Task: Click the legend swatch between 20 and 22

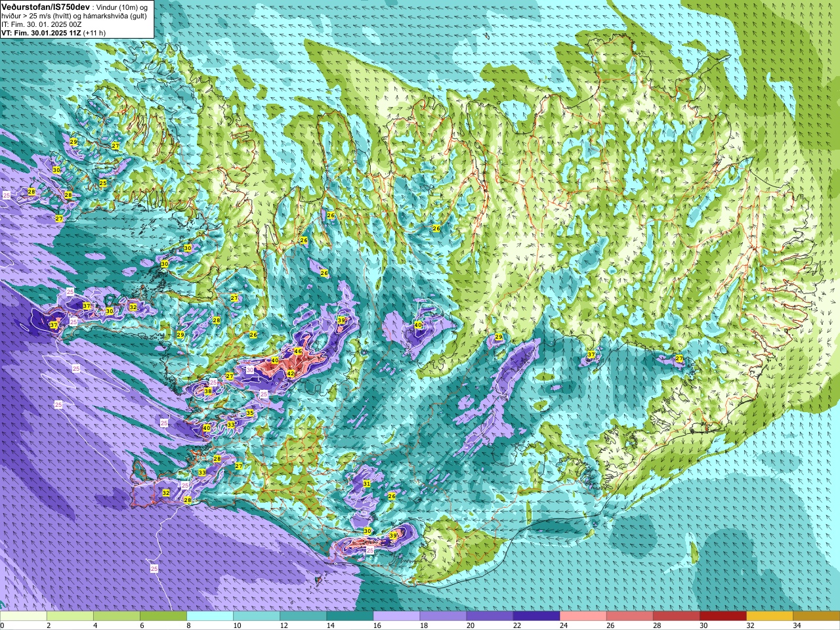Action: click(490, 616)
